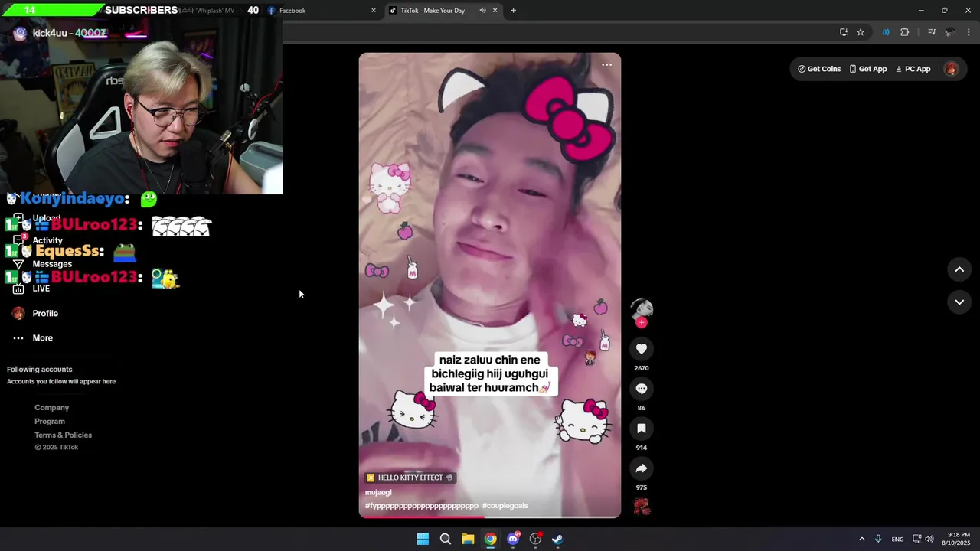Select the 'Following accounts' heading
This screenshot has width=980, height=551.
[40, 370]
